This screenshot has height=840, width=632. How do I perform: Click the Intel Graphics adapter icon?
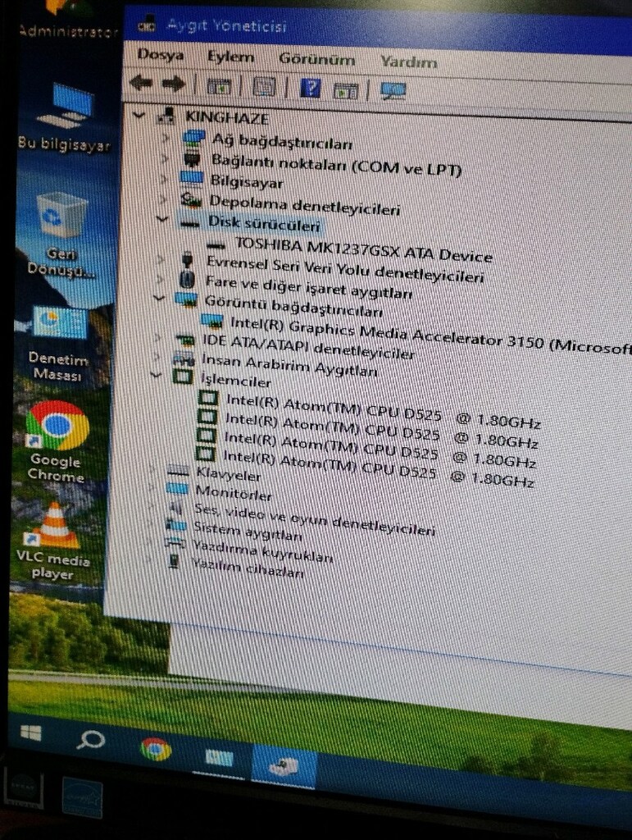[212, 321]
